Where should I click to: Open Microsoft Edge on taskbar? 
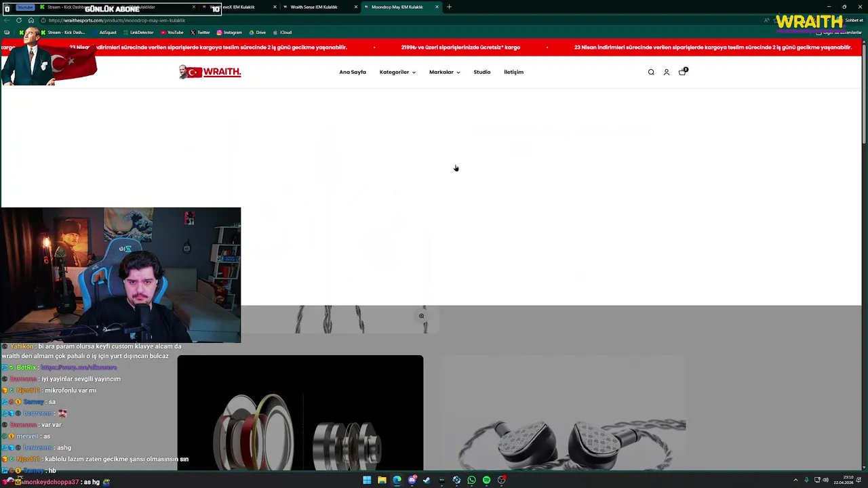click(397, 480)
